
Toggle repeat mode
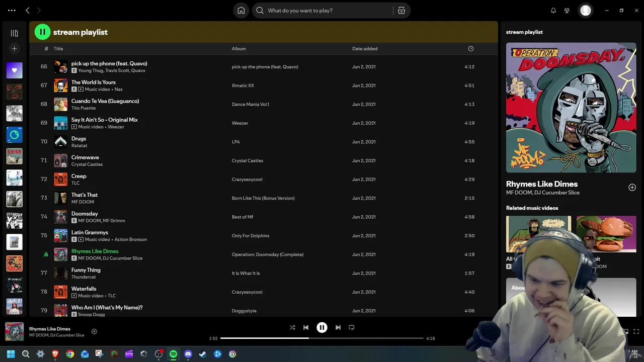[352, 327]
